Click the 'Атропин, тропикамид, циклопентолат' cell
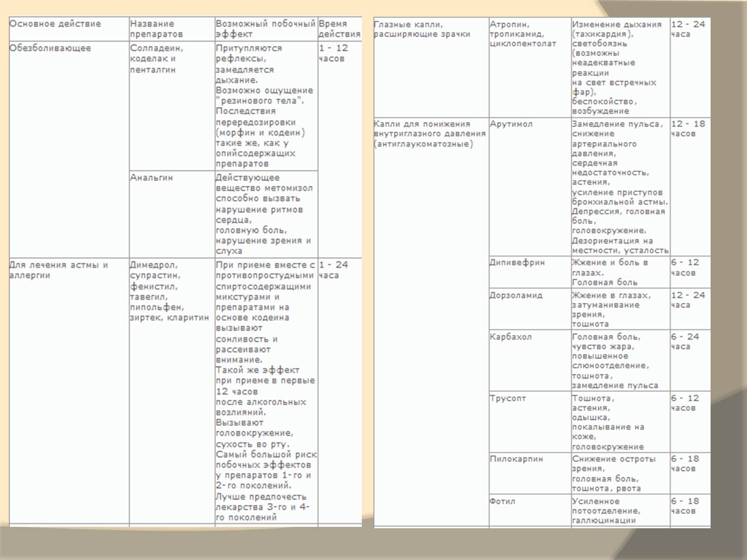This screenshot has height=560, width=747. [x=530, y=67]
